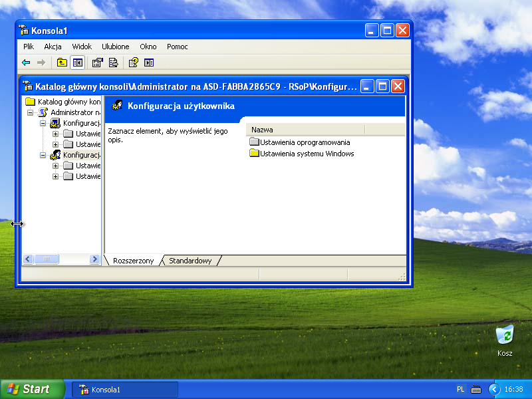Click the Start button
Viewport: 532px width, 399px height.
33,389
